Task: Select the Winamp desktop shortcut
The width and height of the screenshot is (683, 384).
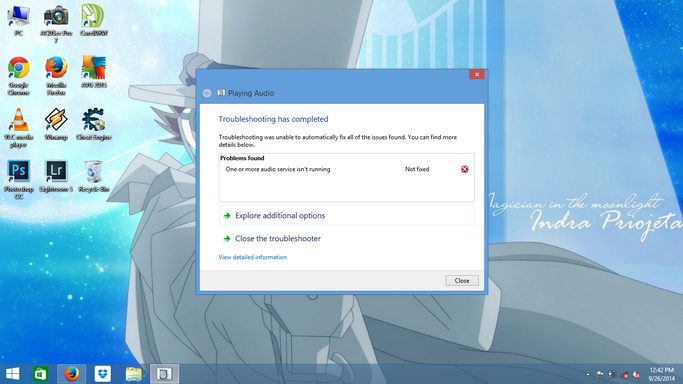Action: tap(56, 124)
